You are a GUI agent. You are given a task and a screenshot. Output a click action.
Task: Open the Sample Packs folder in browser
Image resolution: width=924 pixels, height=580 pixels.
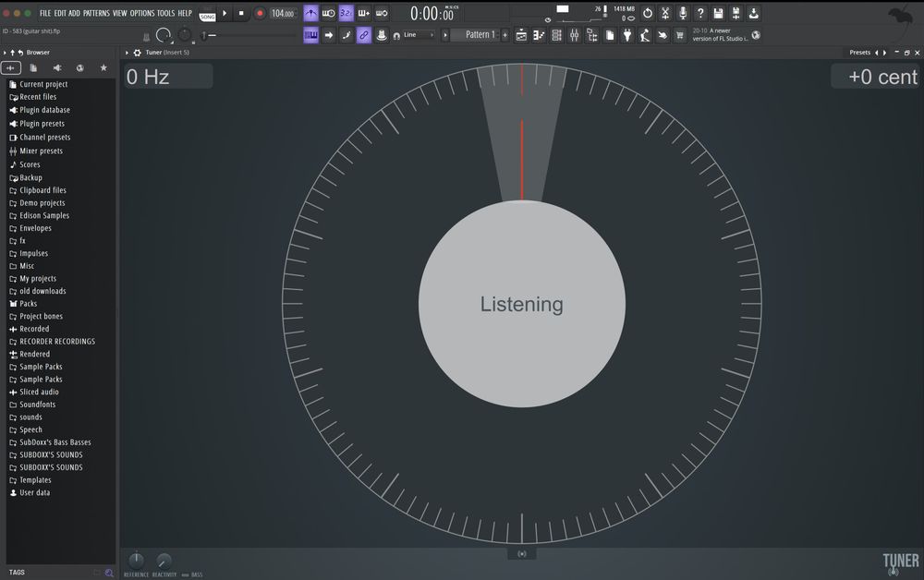[41, 367]
